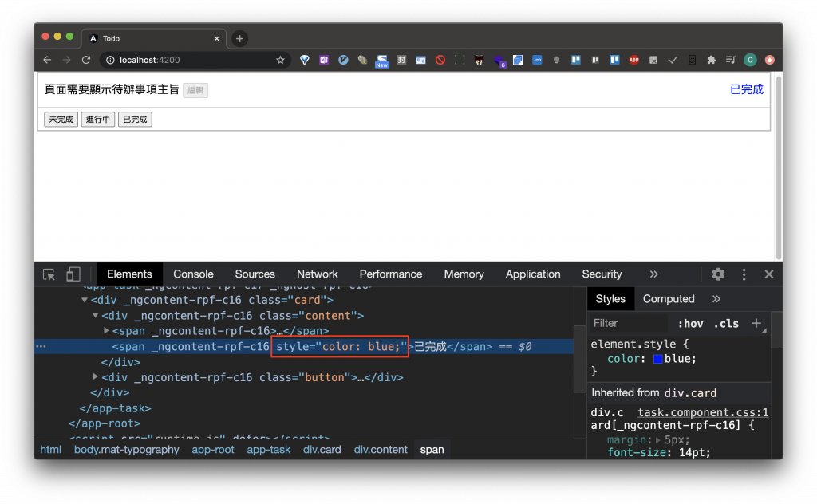Open the actions ellipsis on the selected span row
817x504 pixels.
click(41, 346)
